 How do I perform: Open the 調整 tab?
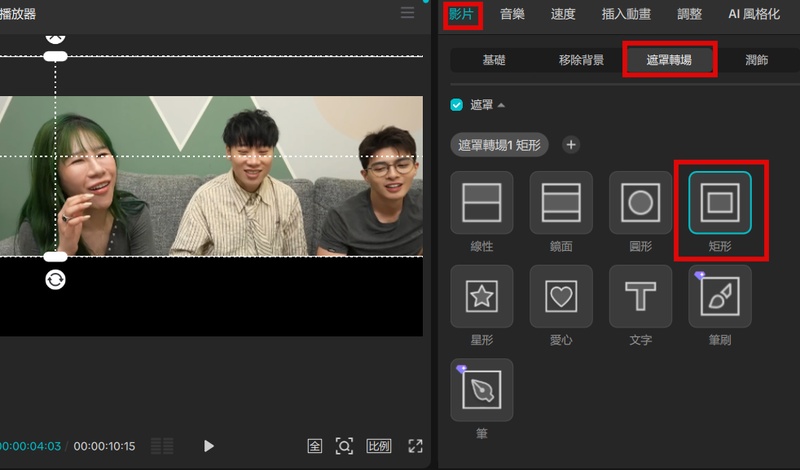689,14
